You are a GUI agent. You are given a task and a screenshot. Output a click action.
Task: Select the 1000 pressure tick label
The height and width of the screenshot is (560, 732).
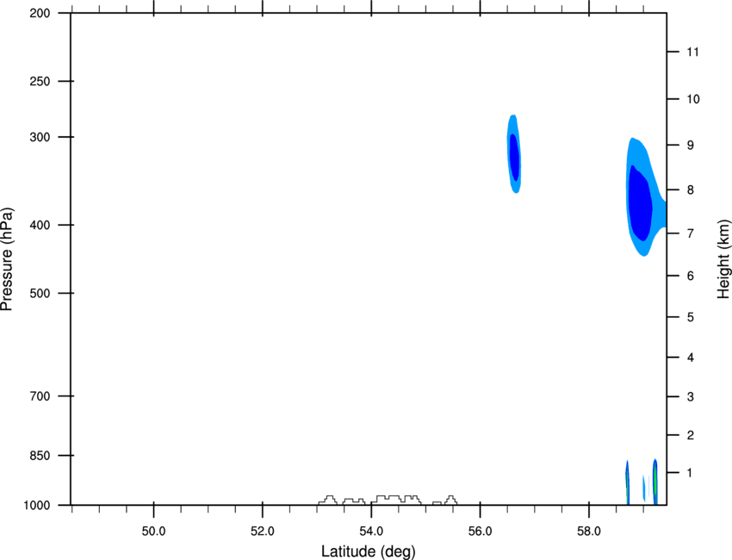click(x=37, y=506)
